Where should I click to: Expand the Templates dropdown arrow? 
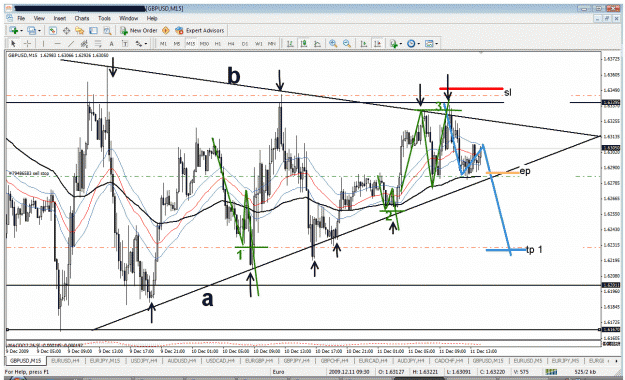click(x=437, y=44)
